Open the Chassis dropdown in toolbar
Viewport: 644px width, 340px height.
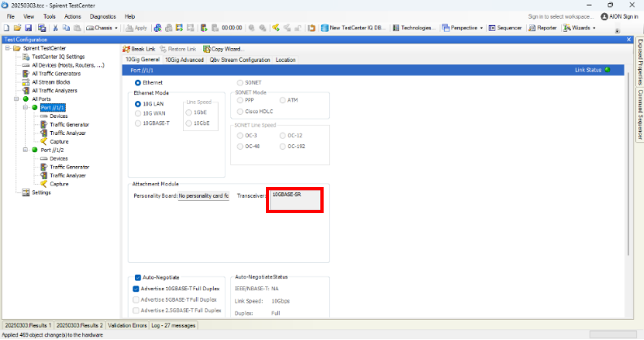coord(102,28)
